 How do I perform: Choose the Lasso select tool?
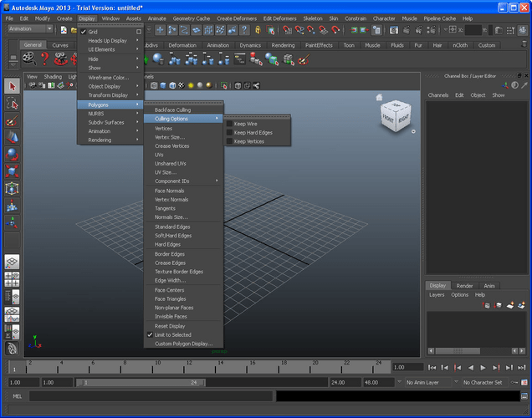coord(13,104)
